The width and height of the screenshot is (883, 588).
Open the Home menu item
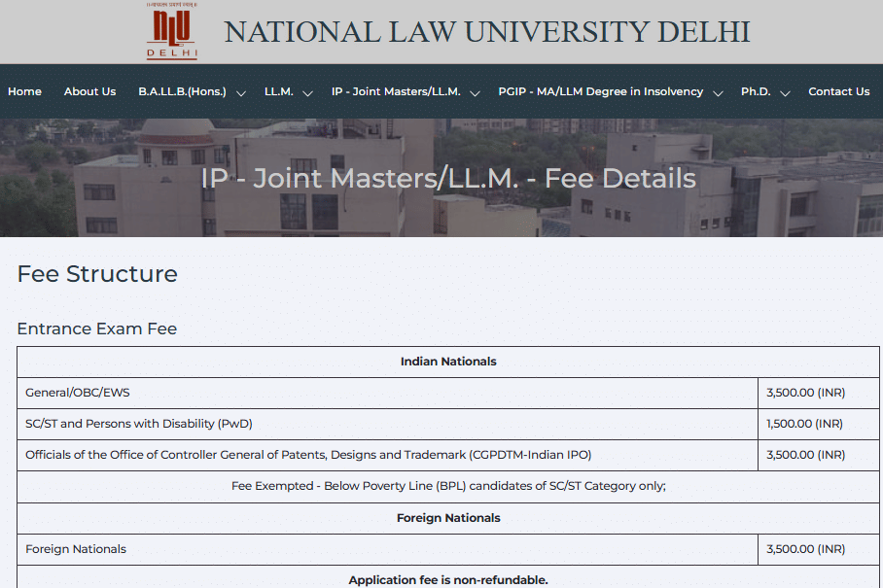click(x=24, y=91)
